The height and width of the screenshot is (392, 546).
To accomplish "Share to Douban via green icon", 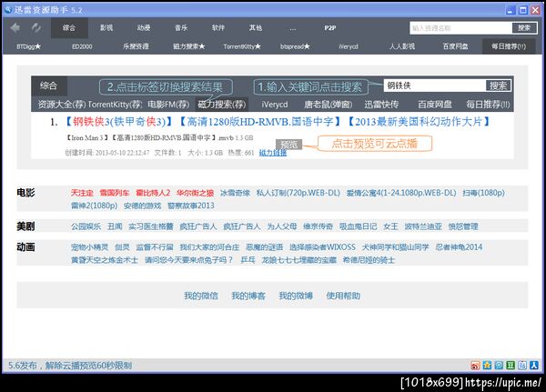I will [511, 366].
